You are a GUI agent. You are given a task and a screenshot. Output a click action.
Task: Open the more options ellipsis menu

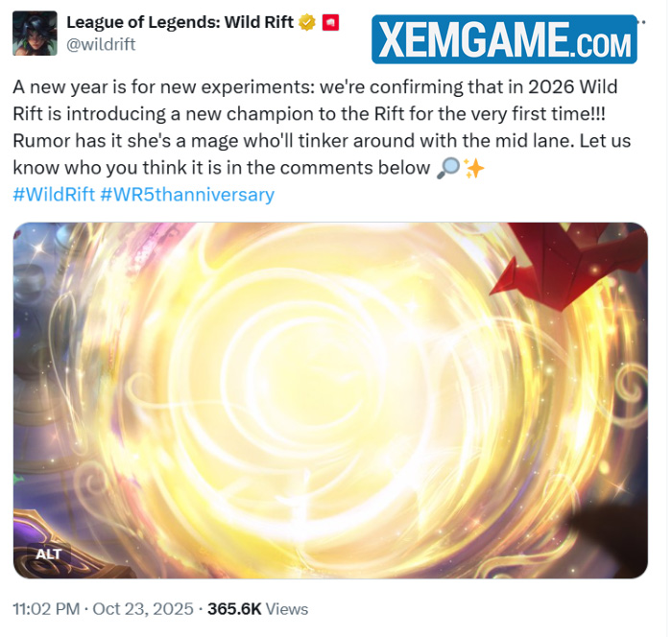(x=641, y=22)
